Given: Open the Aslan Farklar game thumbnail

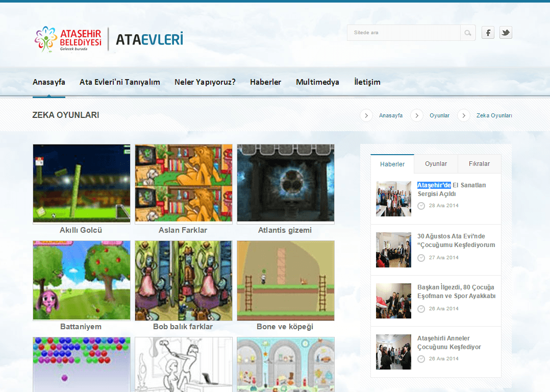Looking at the screenshot, I should (184, 184).
